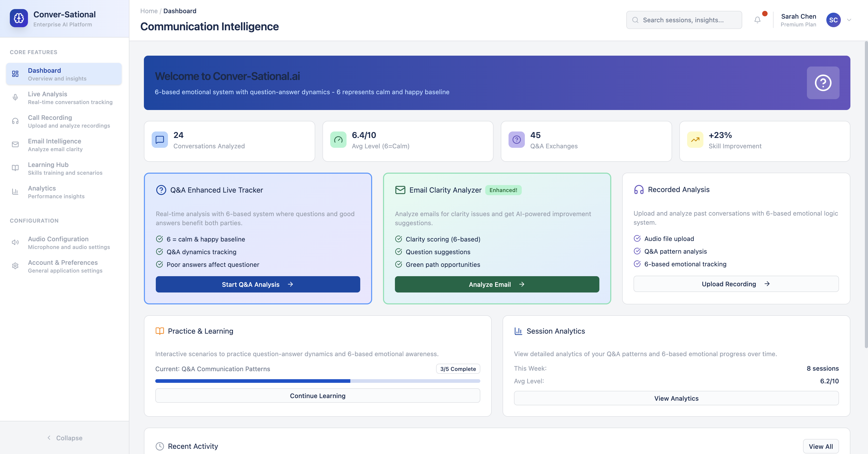Viewport: 868px width, 454px height.
Task: Click the search sessions input field
Action: click(x=684, y=20)
